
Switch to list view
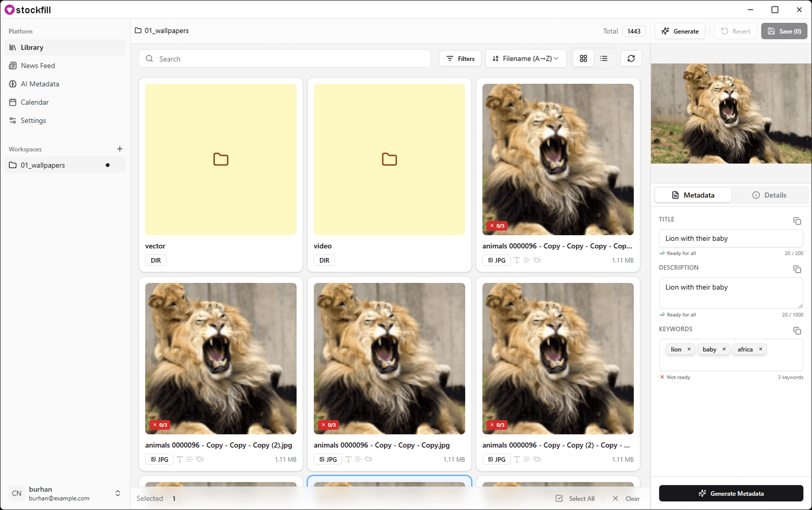click(x=604, y=58)
